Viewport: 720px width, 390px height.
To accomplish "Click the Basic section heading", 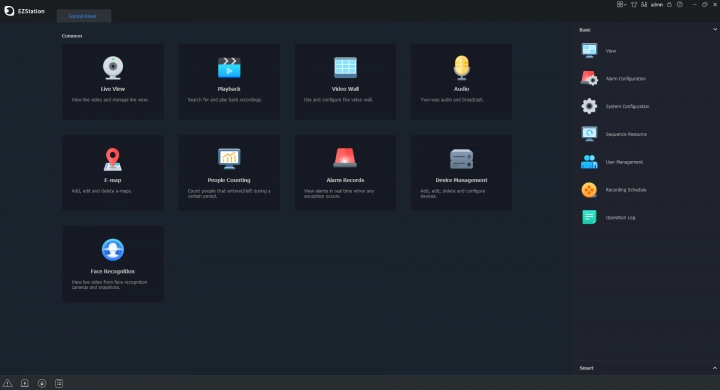I will coord(585,30).
